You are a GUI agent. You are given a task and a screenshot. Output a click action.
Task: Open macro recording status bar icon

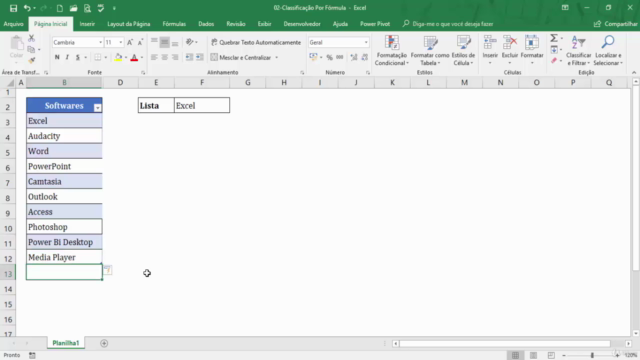[32, 356]
